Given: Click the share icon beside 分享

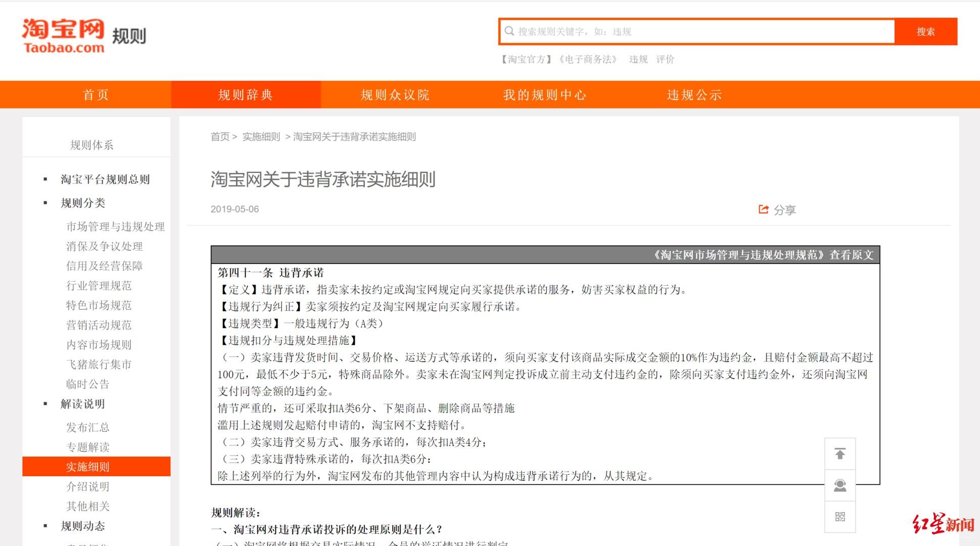Looking at the screenshot, I should click(x=763, y=209).
